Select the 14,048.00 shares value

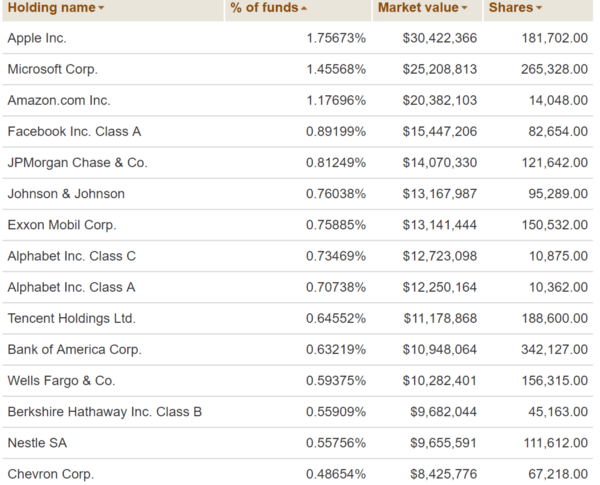558,100
